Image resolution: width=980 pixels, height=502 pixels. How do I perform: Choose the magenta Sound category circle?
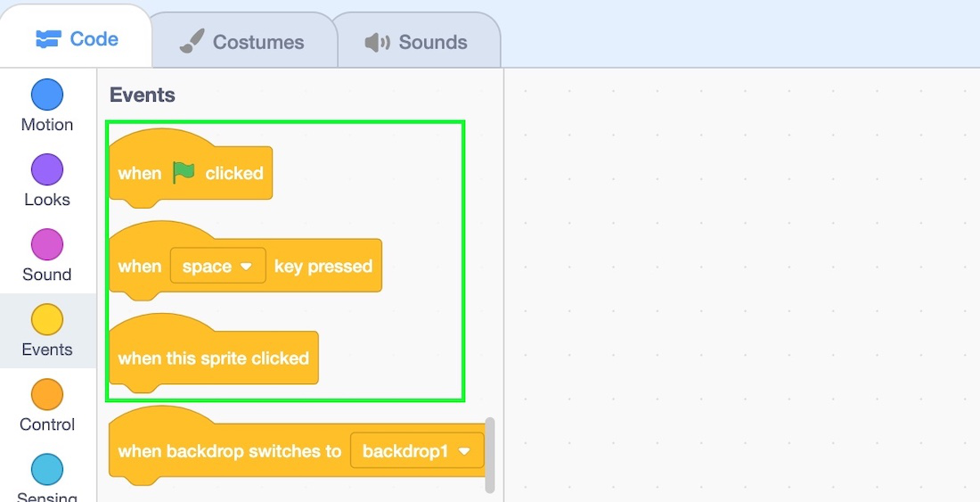click(47, 244)
